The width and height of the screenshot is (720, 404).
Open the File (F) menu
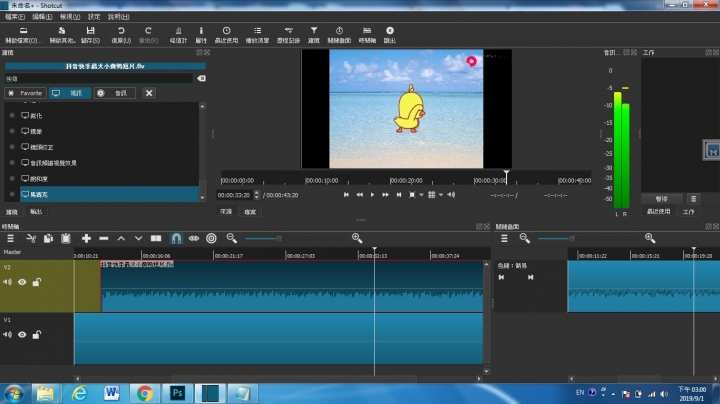point(15,17)
